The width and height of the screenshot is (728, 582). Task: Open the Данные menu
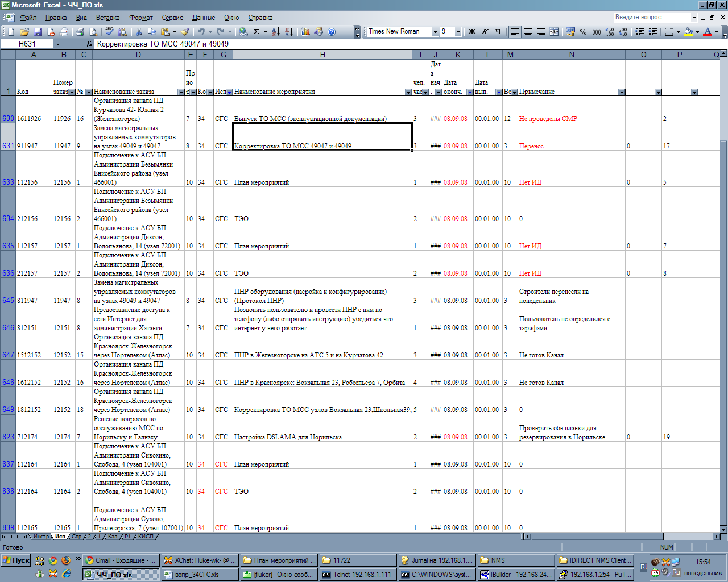click(203, 18)
